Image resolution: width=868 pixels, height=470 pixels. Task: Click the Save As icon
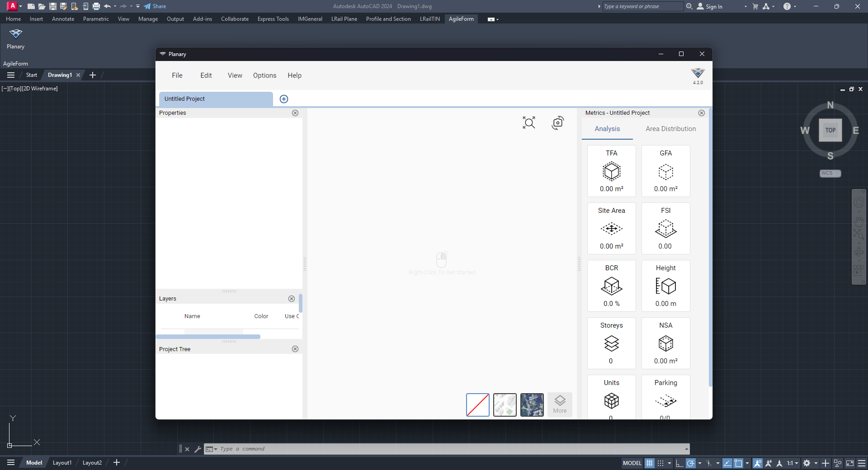(x=64, y=6)
